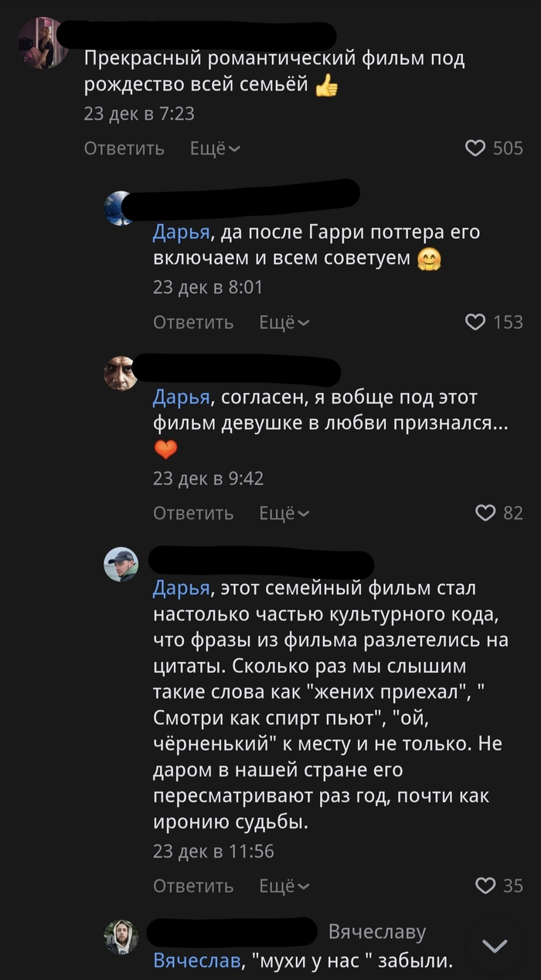
Task: Expand Ещё menu under the 9:42 reply
Action: (284, 513)
